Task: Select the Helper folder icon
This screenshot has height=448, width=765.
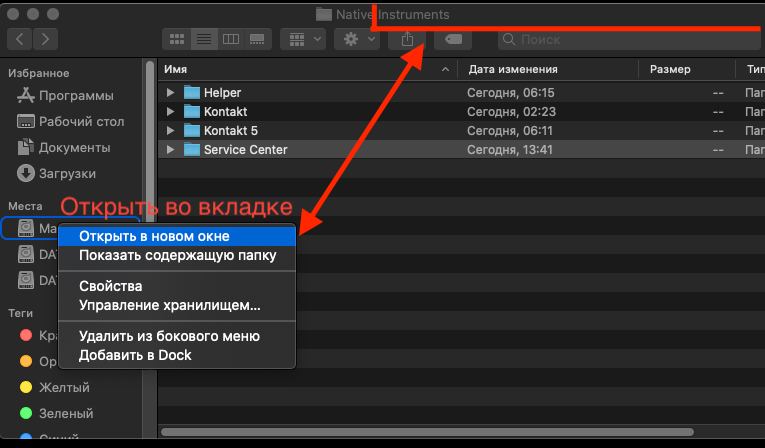Action: (x=192, y=92)
